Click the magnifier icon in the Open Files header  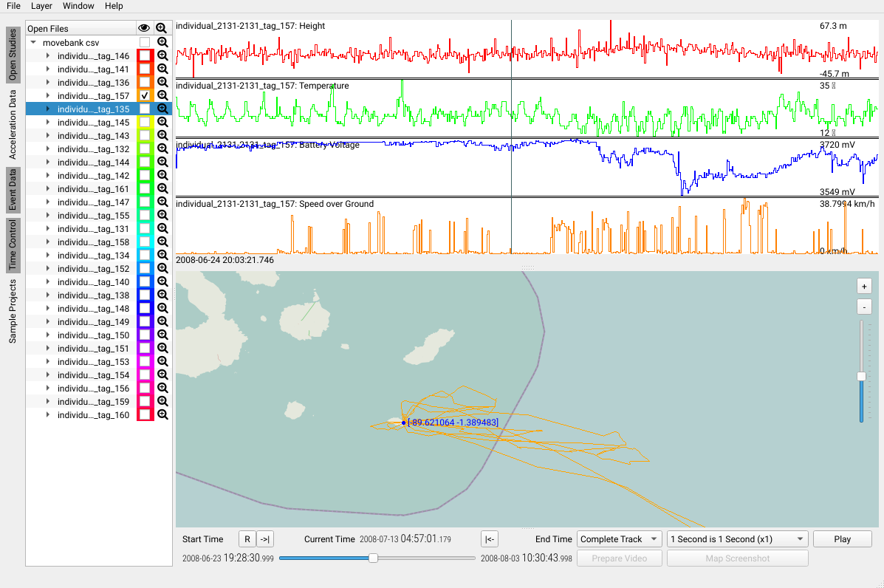click(x=162, y=28)
